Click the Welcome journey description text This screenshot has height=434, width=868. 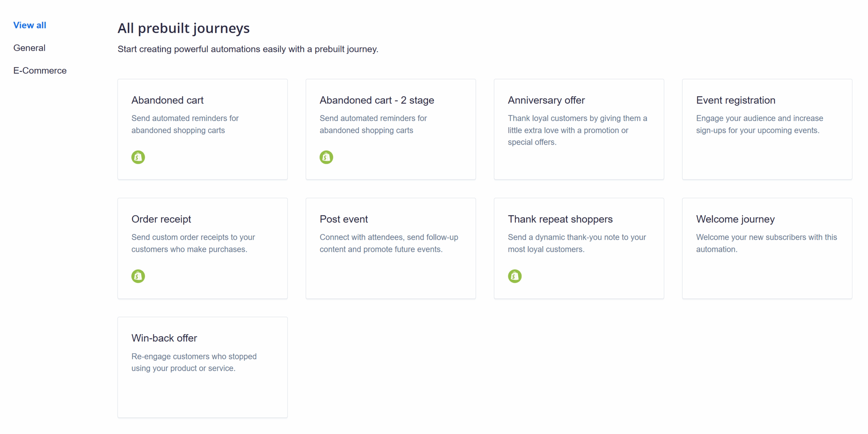pyautogui.click(x=766, y=243)
